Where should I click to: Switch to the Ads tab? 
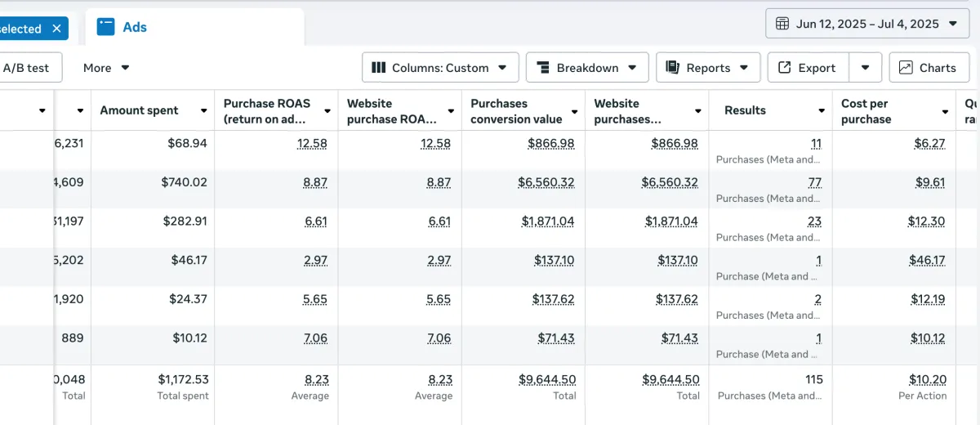pyautogui.click(x=135, y=27)
